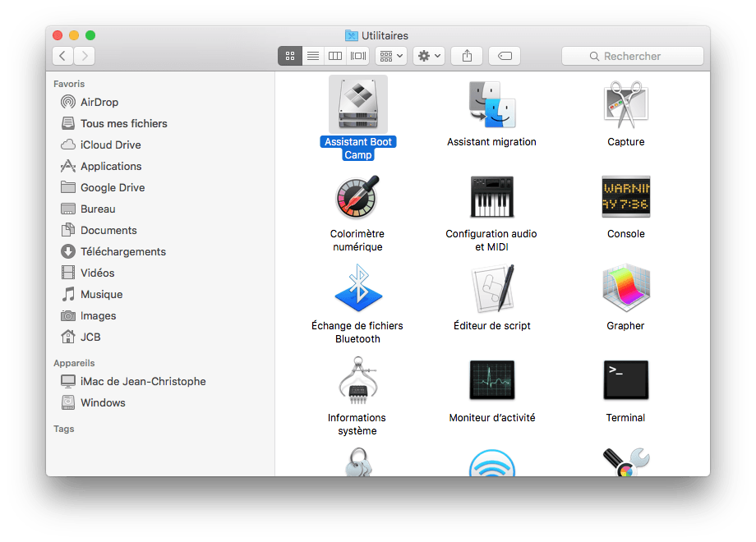
Task: Click the Éditeur de script name label
Action: click(x=491, y=326)
